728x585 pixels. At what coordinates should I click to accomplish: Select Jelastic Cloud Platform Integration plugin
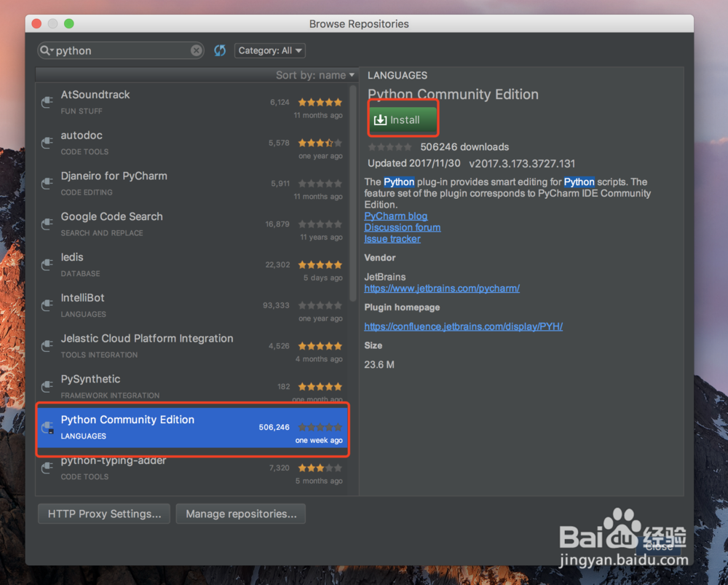pos(191,346)
